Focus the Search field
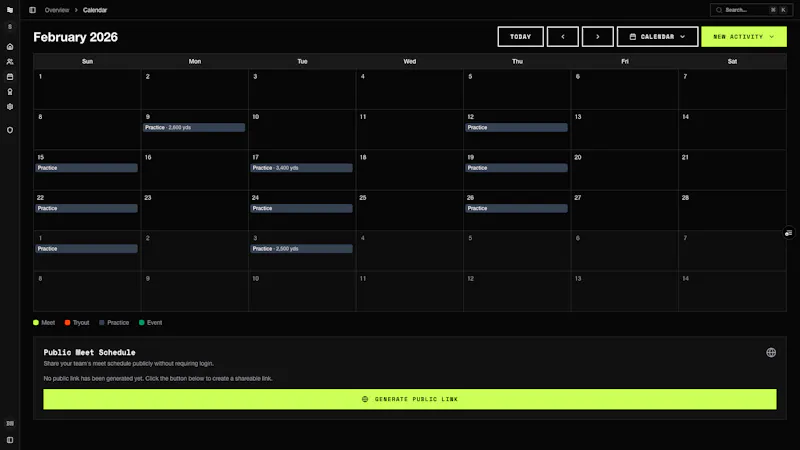Screen dimensions: 800x450 pyautogui.click(x=751, y=10)
